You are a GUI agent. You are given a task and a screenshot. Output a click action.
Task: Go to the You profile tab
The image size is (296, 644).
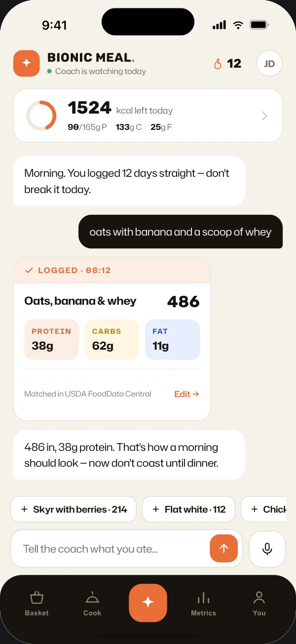coord(259,604)
